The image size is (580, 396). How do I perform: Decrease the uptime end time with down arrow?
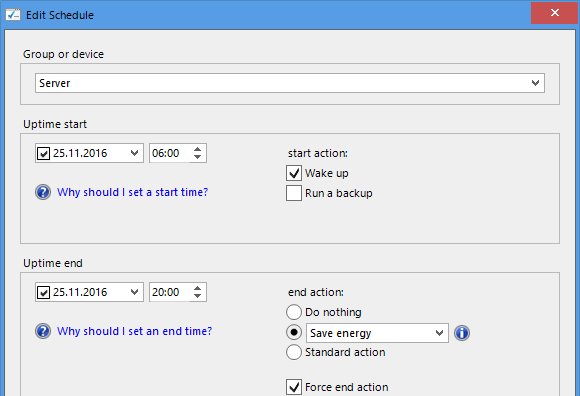[198, 296]
